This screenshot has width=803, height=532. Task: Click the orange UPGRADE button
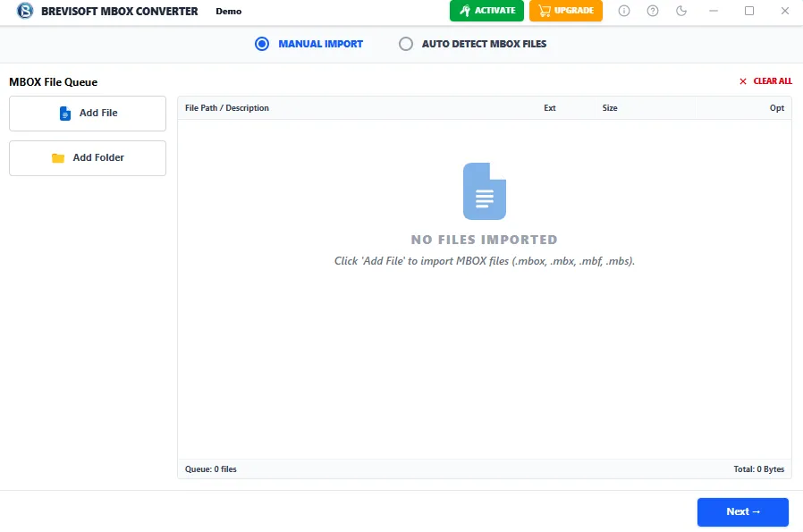pos(566,11)
